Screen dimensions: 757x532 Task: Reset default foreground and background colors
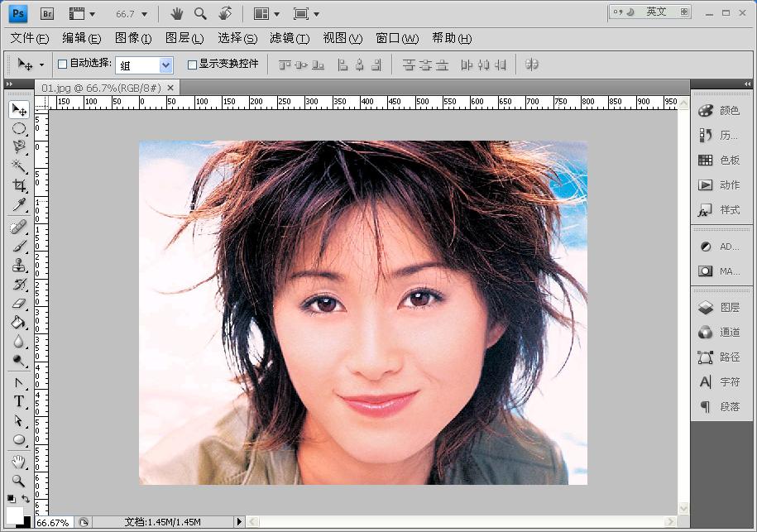coord(11,499)
